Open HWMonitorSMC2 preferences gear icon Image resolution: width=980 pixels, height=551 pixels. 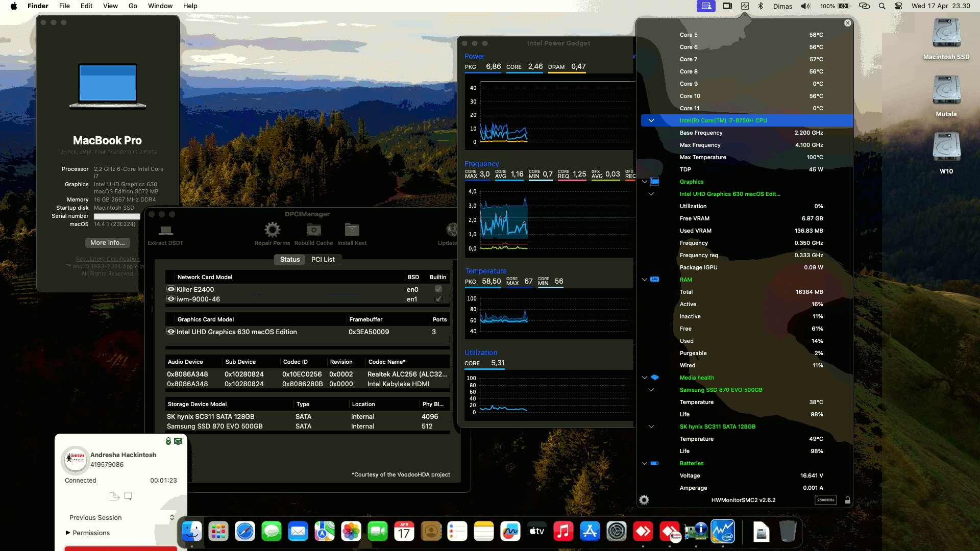644,500
